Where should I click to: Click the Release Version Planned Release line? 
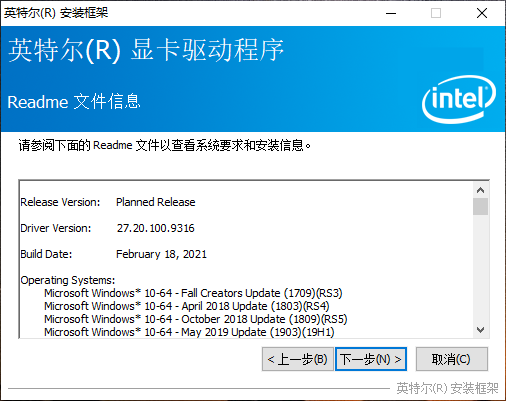[x=108, y=202]
